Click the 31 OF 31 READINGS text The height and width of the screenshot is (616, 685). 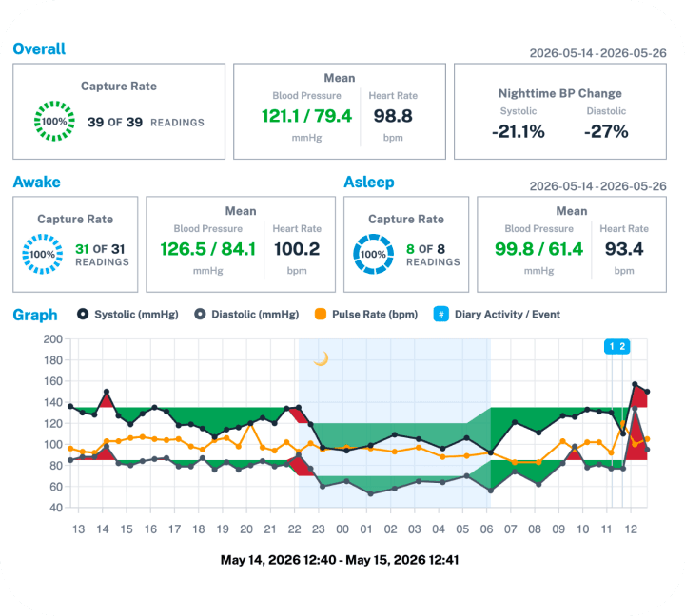pyautogui.click(x=102, y=256)
